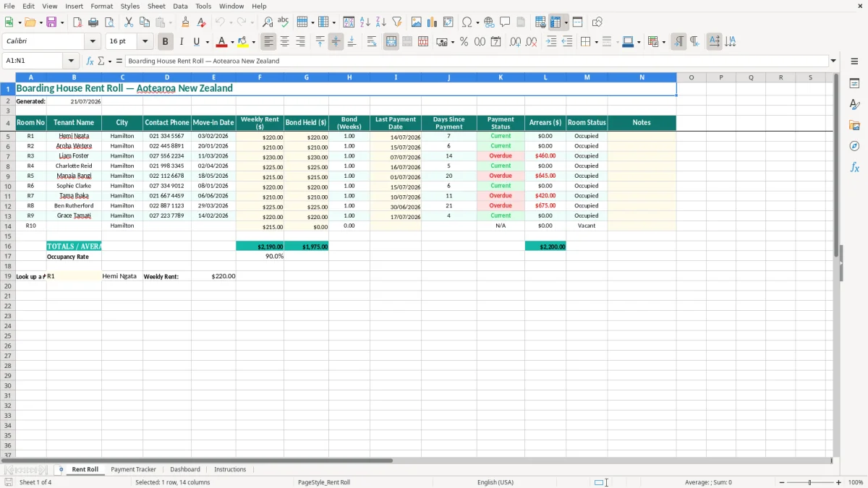This screenshot has height=488, width=868.
Task: Open Underline style dropdown arrow
Action: 207,43
